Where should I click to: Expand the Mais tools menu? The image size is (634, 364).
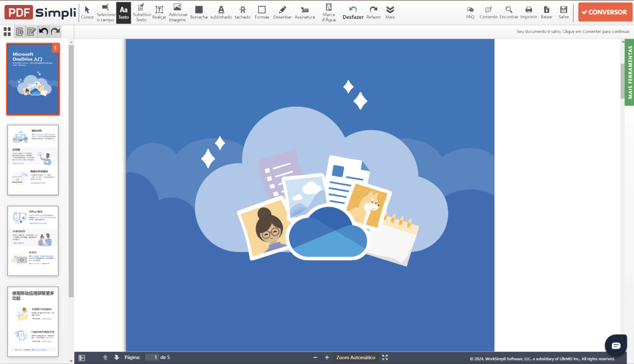coord(390,12)
